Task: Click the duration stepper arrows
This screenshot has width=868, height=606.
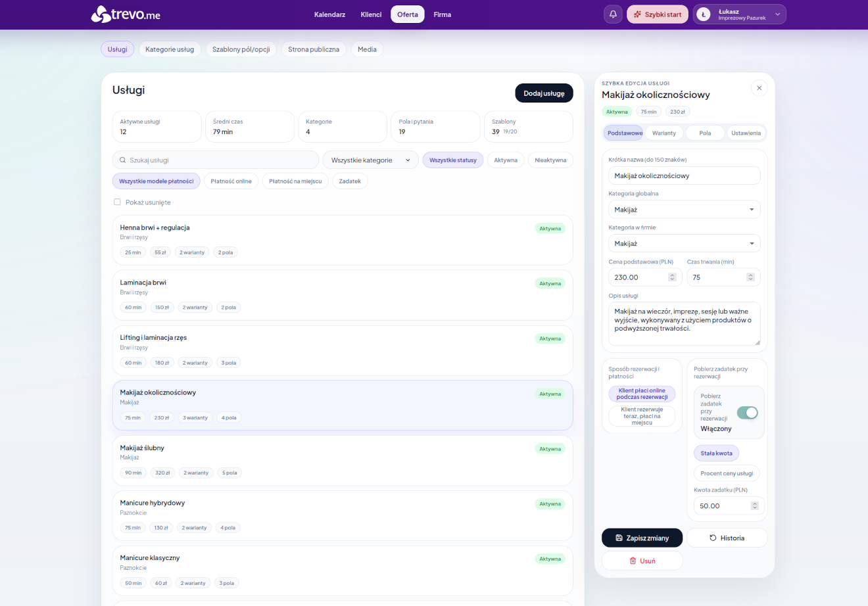Action: [x=750, y=277]
